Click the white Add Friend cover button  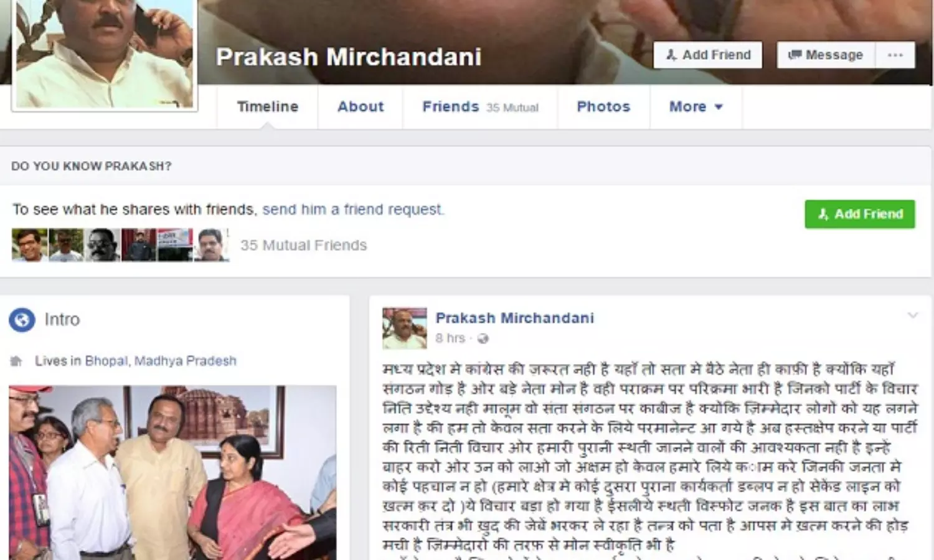[x=707, y=55]
